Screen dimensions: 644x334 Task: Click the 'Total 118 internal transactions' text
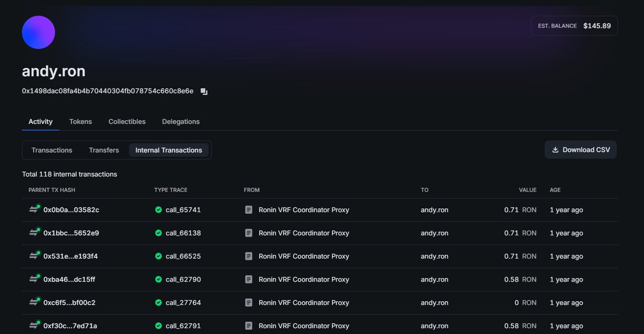click(69, 174)
